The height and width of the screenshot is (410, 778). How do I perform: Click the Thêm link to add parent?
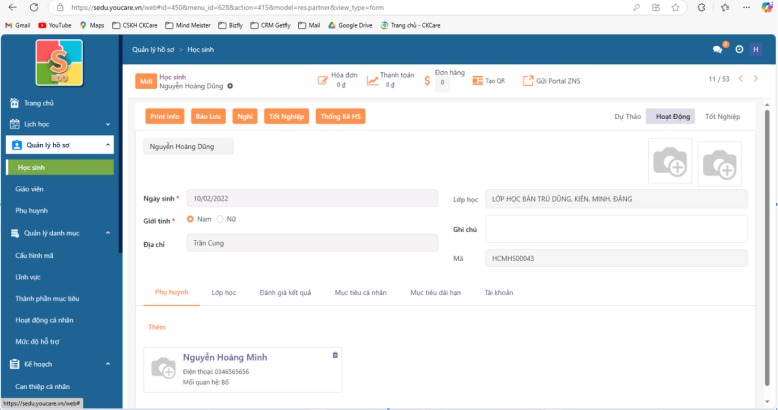(157, 327)
